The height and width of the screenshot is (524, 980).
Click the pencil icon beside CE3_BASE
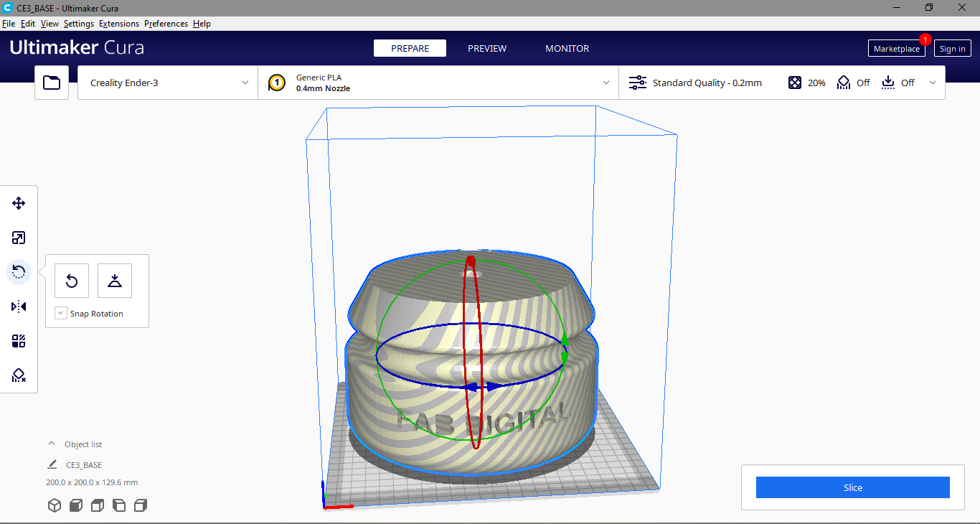[52, 464]
